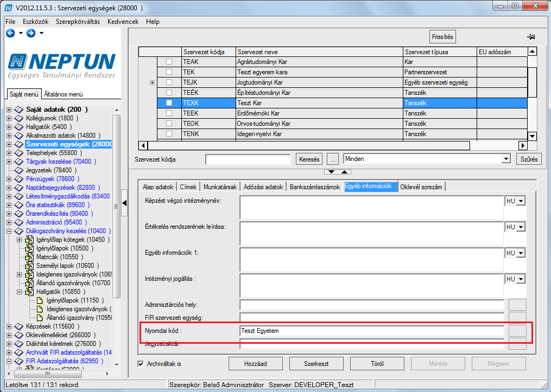Switch to the Bankszámlaszámok tab
Image resolution: width=551 pixels, height=392 pixels.
[x=315, y=187]
